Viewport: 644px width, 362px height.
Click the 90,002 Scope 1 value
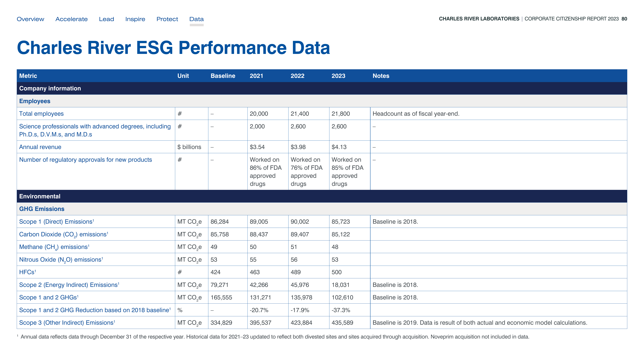(299, 222)
